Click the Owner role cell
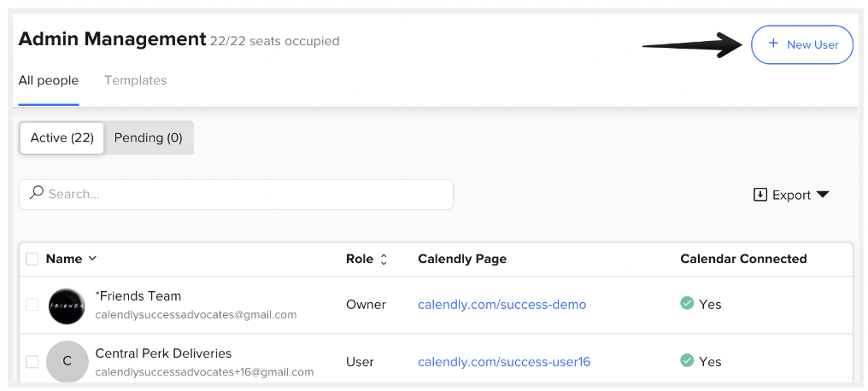Image resolution: width=868 pixels, height=391 pixels. tap(366, 305)
